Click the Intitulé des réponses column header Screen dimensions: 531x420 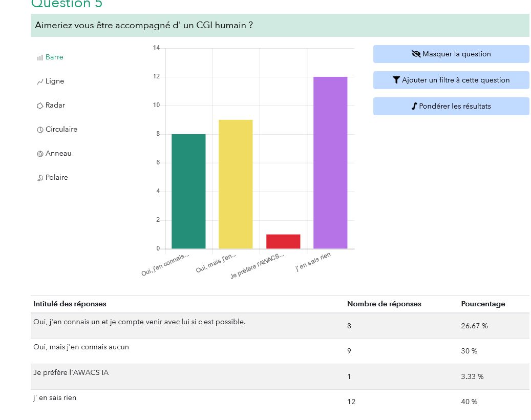coord(70,304)
